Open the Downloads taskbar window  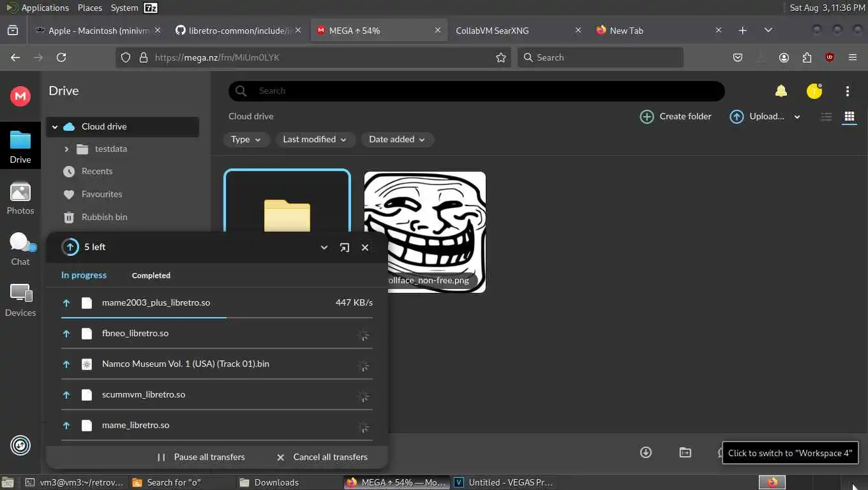click(x=287, y=482)
